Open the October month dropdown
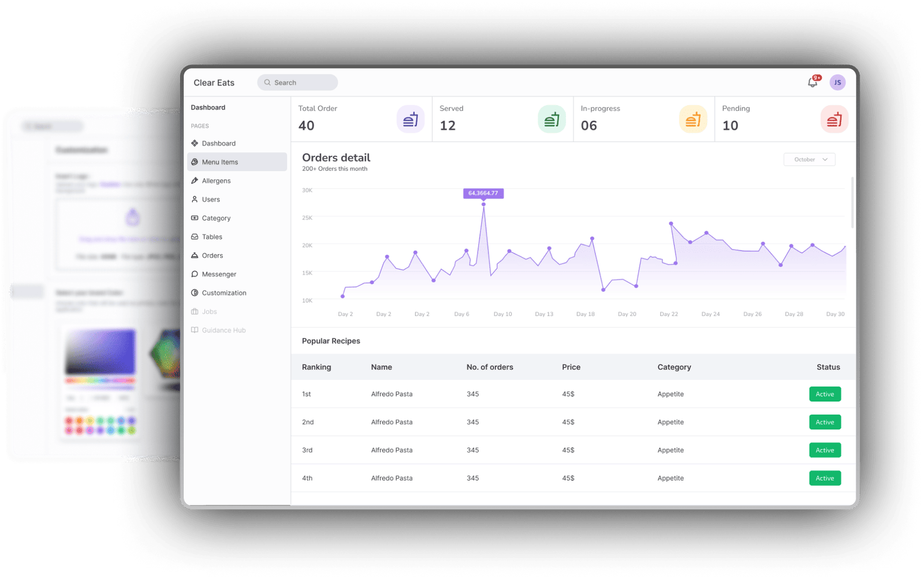Screen dimensions: 924x577 (809, 159)
